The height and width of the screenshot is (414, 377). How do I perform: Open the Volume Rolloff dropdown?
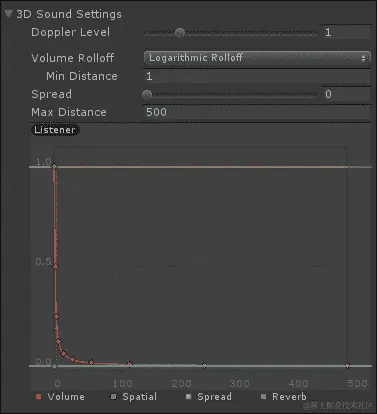pos(257,58)
